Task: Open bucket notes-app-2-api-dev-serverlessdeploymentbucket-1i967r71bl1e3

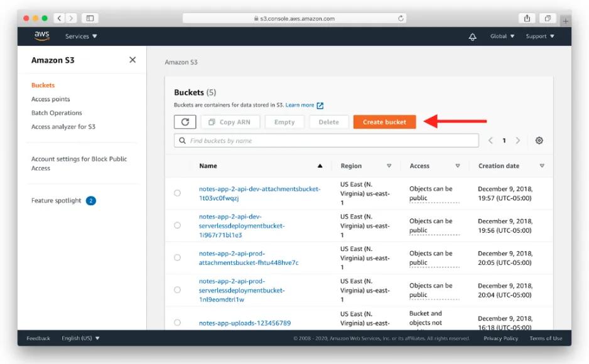Action: [x=242, y=226]
